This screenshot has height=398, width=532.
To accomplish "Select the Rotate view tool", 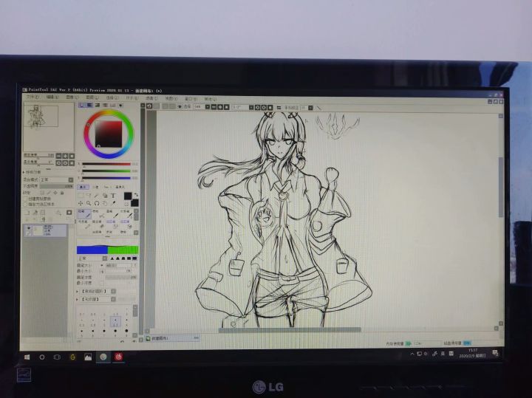I will point(97,203).
